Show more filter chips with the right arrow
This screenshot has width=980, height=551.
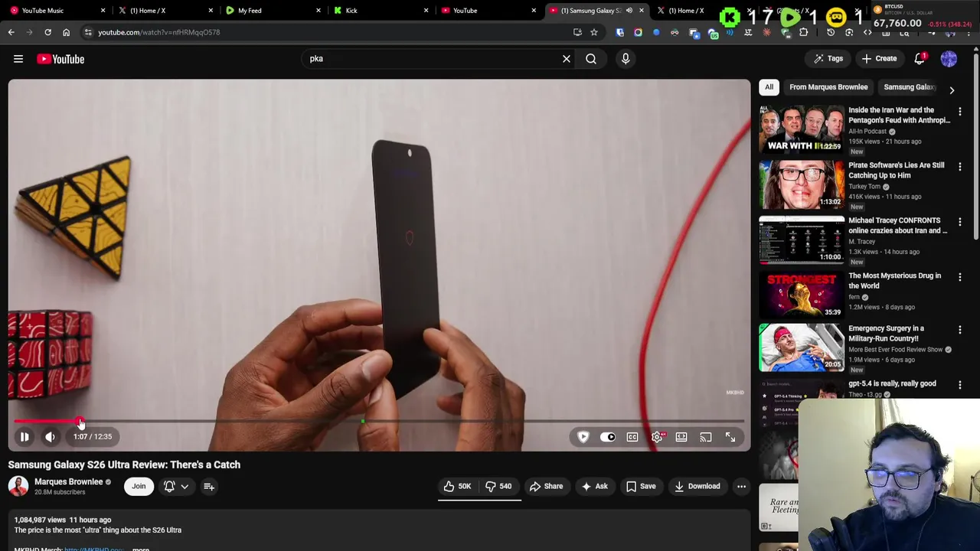click(x=952, y=90)
